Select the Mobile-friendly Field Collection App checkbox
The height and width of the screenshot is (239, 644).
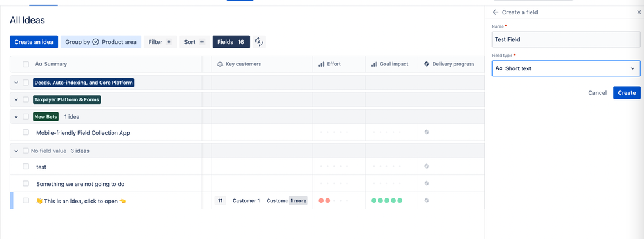(x=26, y=132)
